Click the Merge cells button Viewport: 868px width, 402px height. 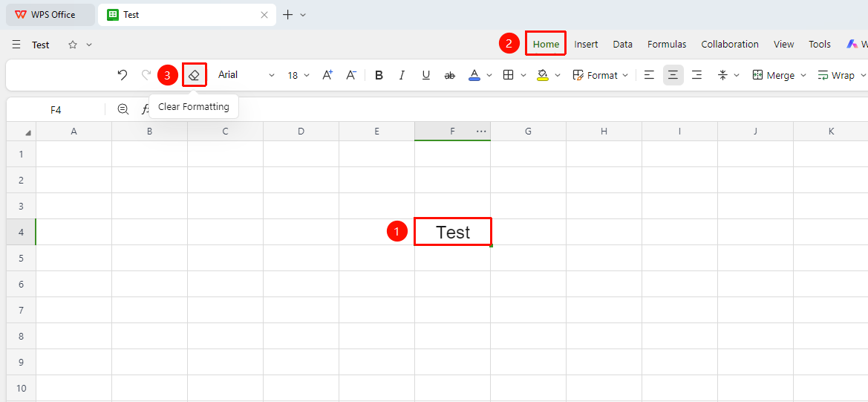[x=774, y=75]
